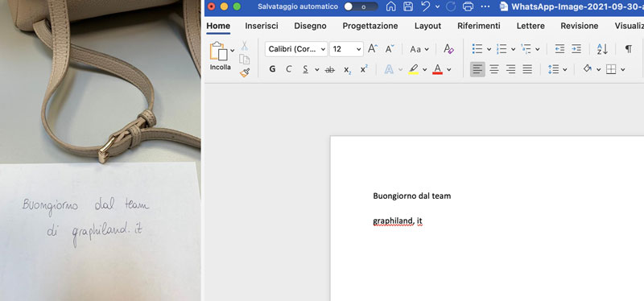Clear all formatting with eraser A
Screen dimensions: 644x301
[448, 49]
